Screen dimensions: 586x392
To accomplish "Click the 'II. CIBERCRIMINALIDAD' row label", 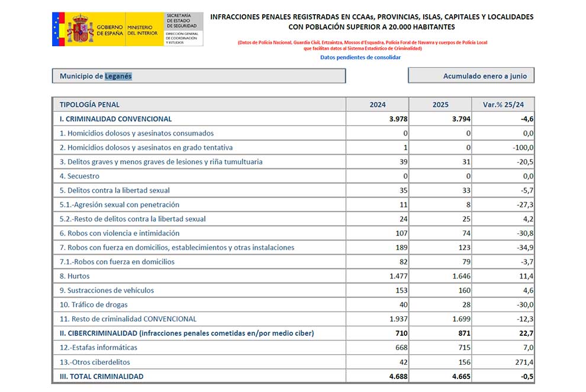I will (x=186, y=333).
